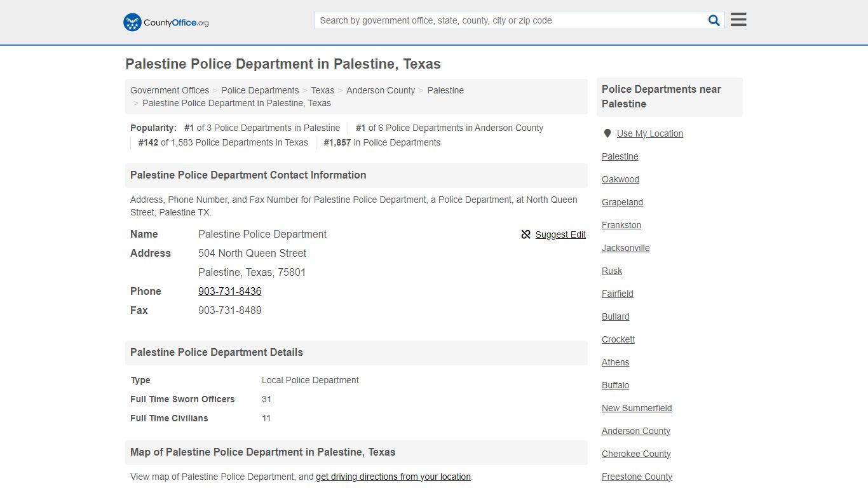The height and width of the screenshot is (488, 868).
Task: Click the location pin icon
Action: pos(607,133)
